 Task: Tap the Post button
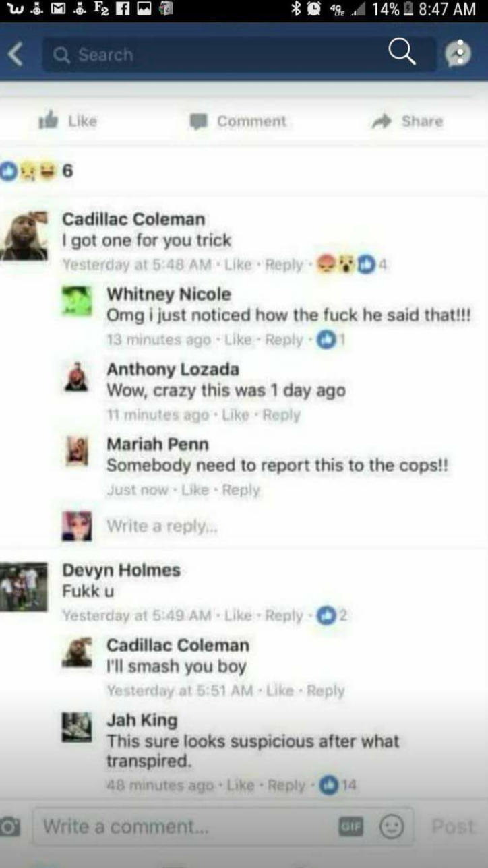point(452,826)
